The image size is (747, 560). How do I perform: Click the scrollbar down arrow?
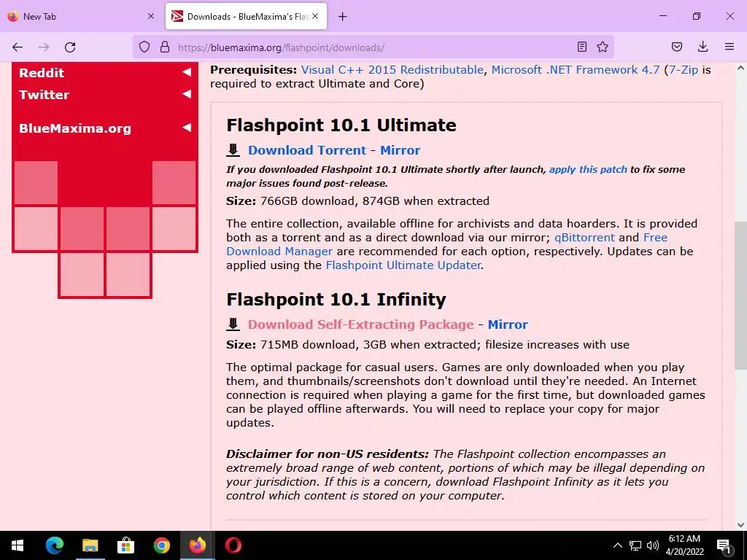tap(740, 525)
